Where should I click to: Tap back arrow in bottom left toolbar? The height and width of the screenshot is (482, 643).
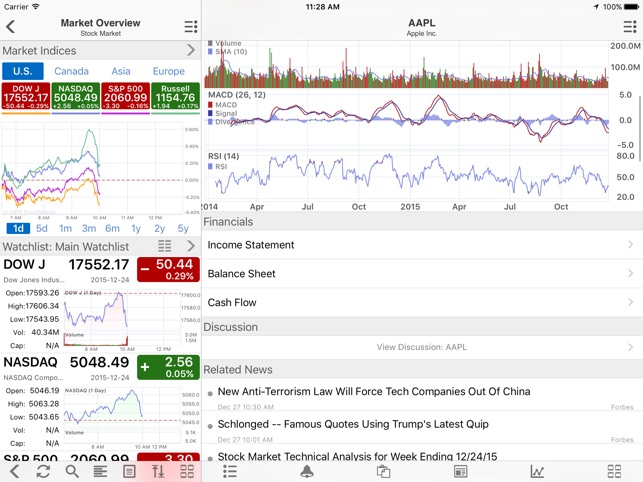[14, 471]
